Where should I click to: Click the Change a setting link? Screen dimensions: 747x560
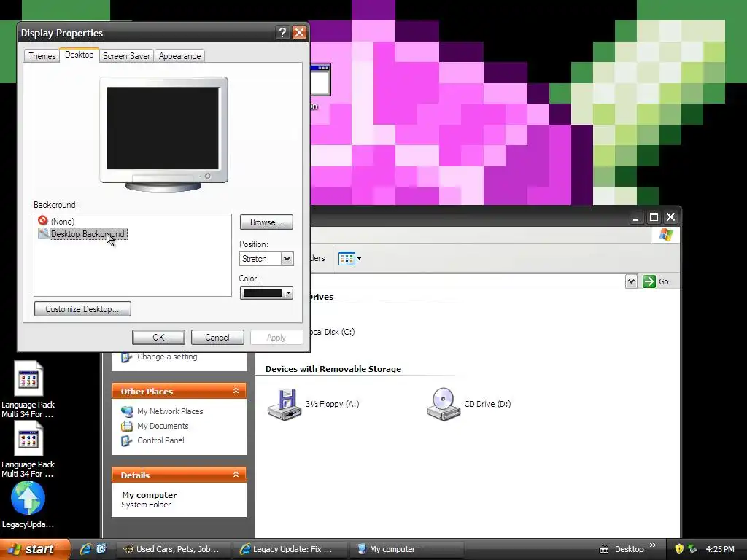coord(167,357)
